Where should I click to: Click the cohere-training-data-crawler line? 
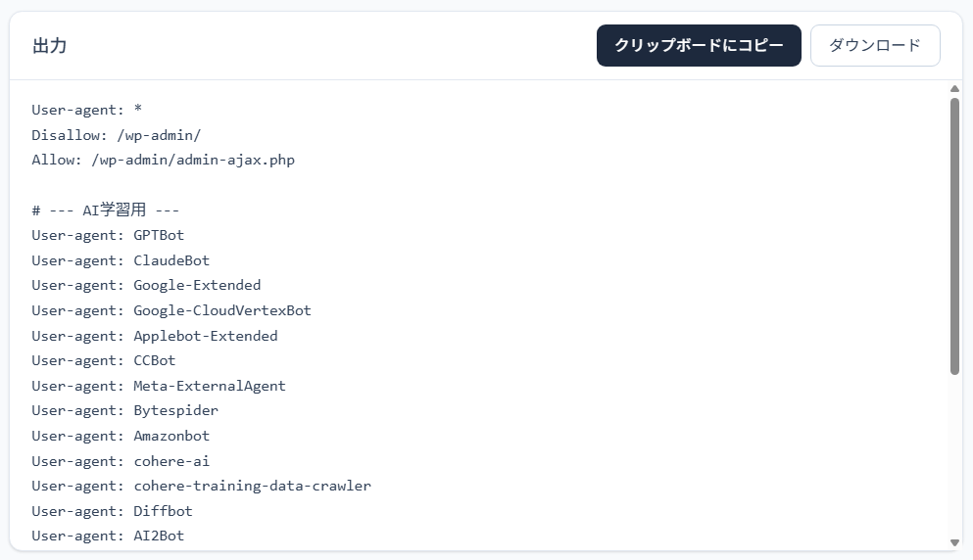[x=201, y=486]
